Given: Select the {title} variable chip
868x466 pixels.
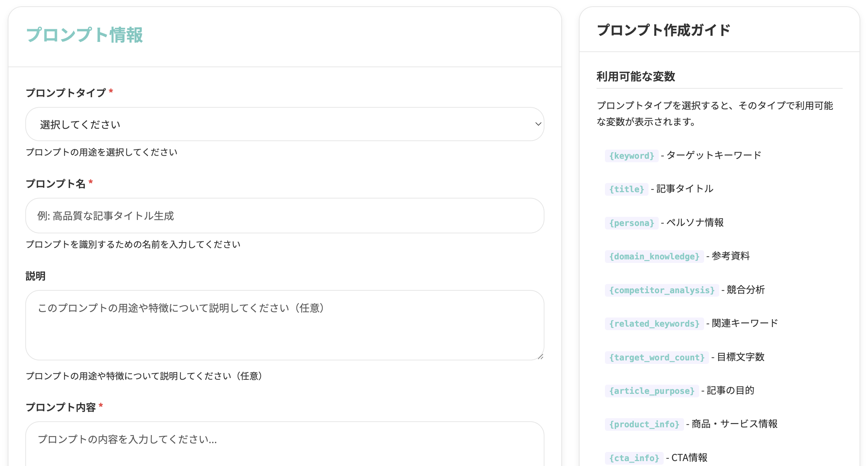Looking at the screenshot, I should click(x=626, y=189).
